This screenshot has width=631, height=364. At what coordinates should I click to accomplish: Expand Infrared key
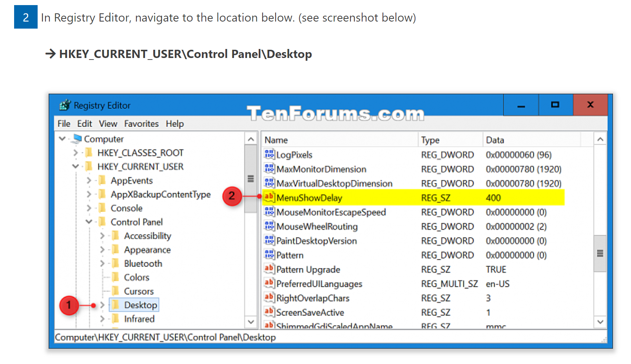102,319
